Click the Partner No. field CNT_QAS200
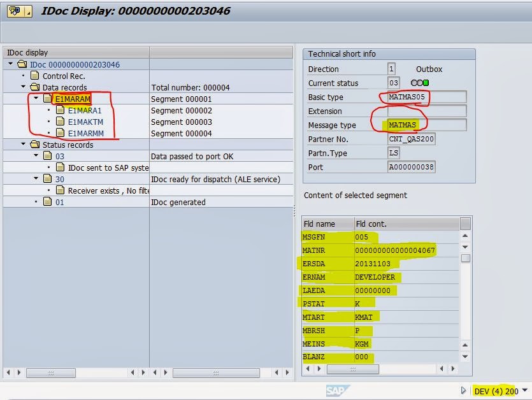 click(411, 139)
